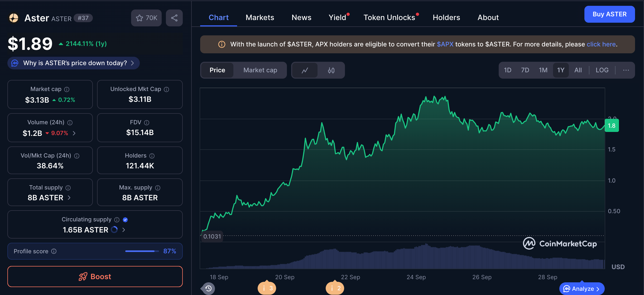Open more chart options ellipsis

pos(626,70)
